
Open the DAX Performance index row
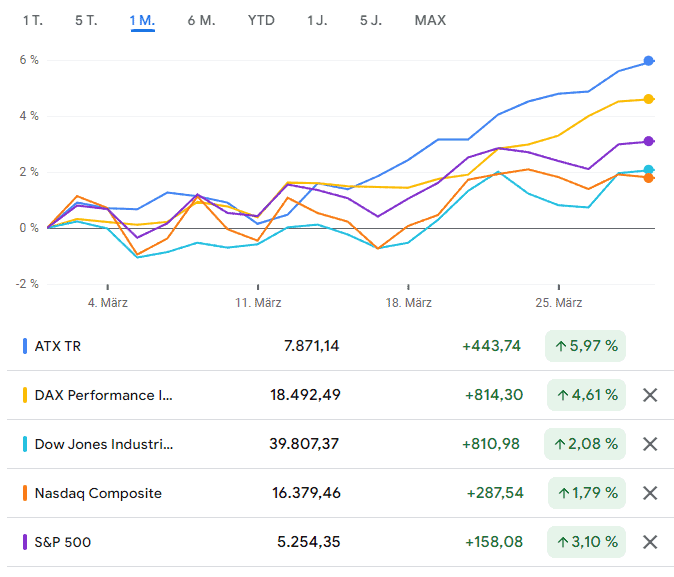(340, 395)
